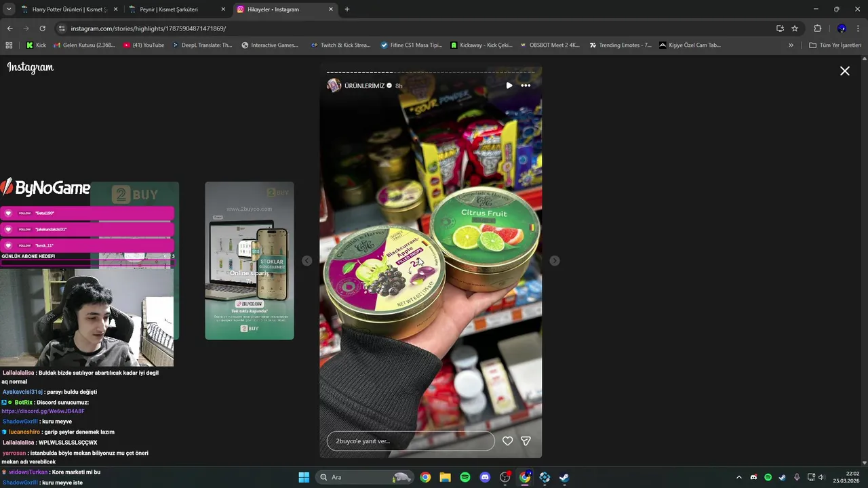Open the previous story thumbnail with laptop

click(x=250, y=261)
